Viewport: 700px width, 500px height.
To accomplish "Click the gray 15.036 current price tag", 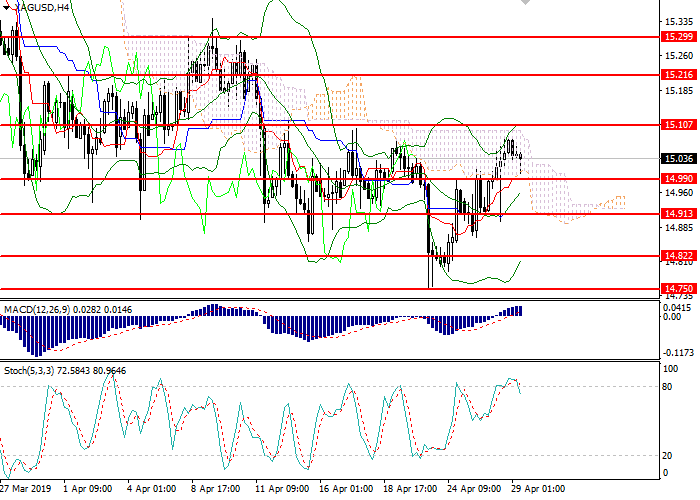I will point(677,158).
